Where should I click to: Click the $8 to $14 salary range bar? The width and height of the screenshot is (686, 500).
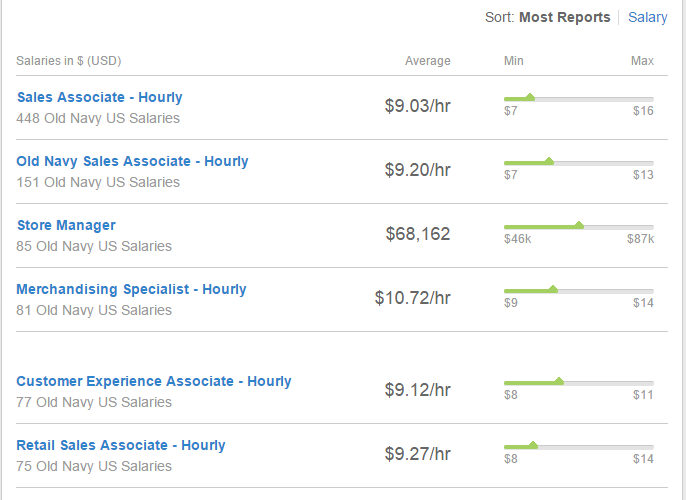tap(578, 446)
